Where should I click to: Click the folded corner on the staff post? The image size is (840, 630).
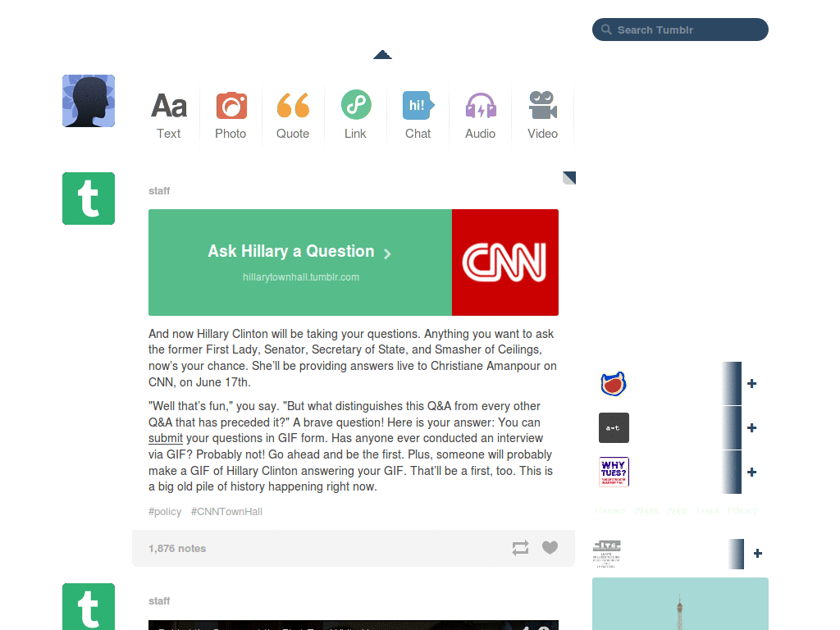click(569, 178)
